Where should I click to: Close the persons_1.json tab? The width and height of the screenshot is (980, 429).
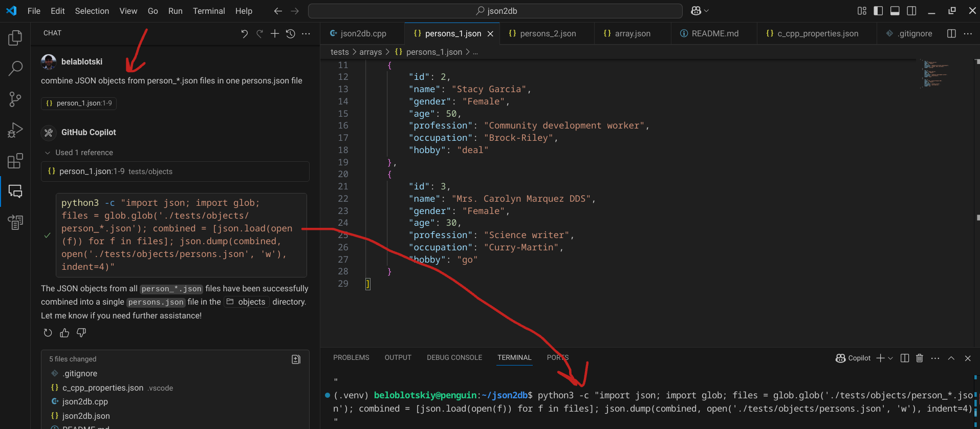[490, 33]
